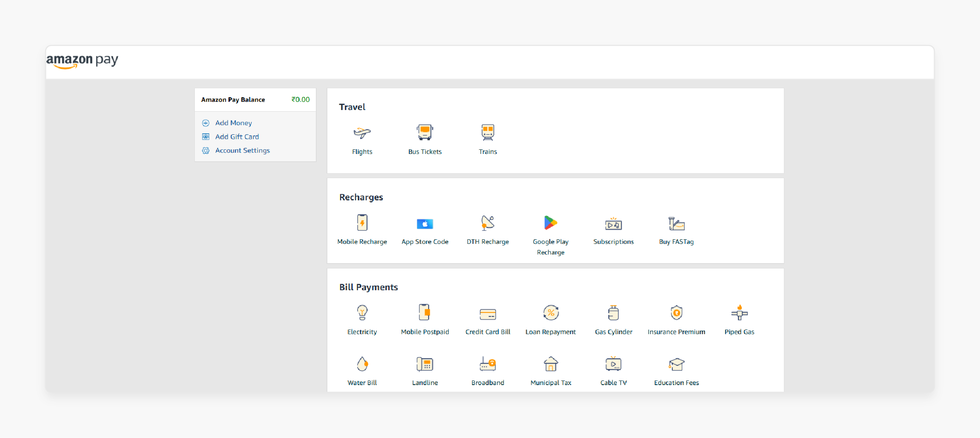The width and height of the screenshot is (980, 438).
Task: Choose the Landline phone icon
Action: tap(425, 364)
